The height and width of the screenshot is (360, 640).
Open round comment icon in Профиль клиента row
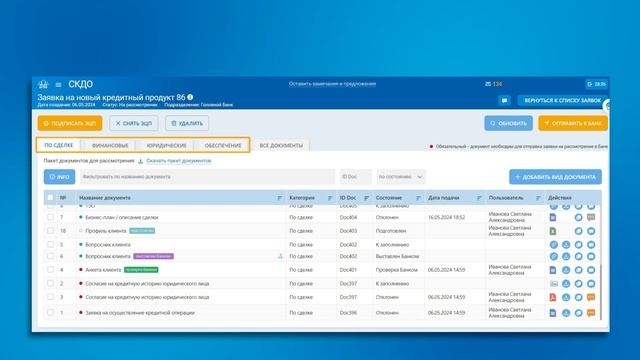(578, 231)
